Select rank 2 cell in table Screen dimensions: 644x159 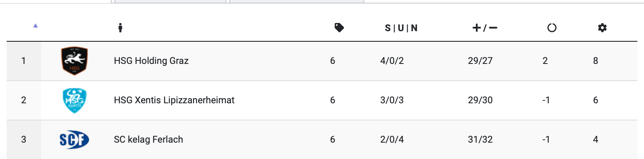pos(24,100)
